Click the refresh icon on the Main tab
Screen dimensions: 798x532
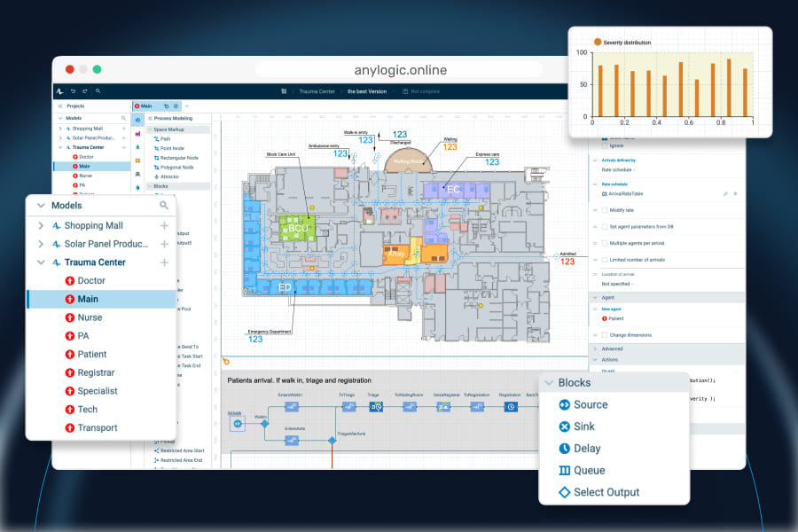pyautogui.click(x=167, y=106)
